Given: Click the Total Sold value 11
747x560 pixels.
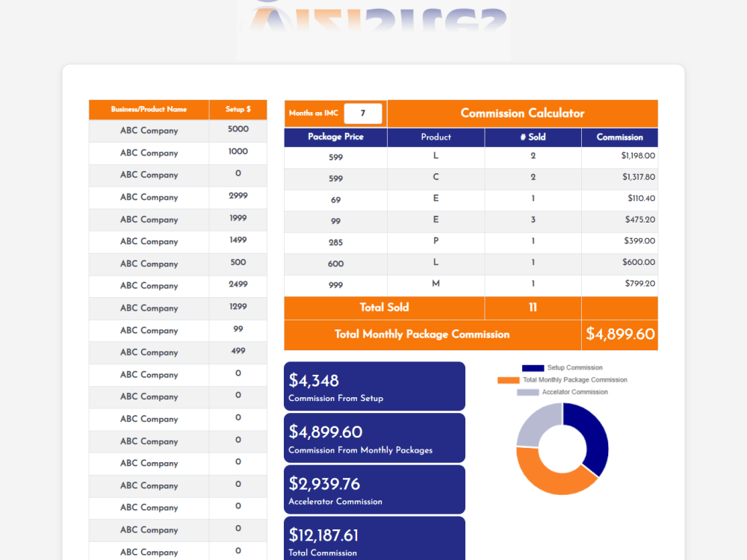Looking at the screenshot, I should pos(533,308).
